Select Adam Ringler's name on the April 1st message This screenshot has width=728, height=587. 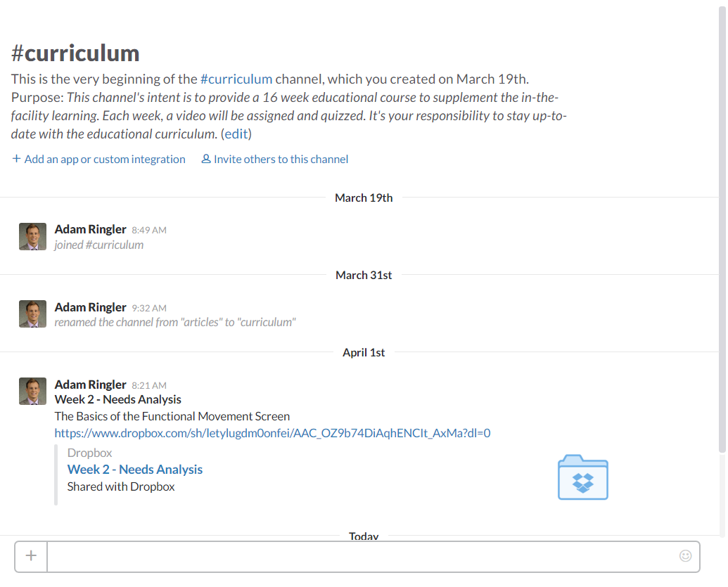pos(90,384)
